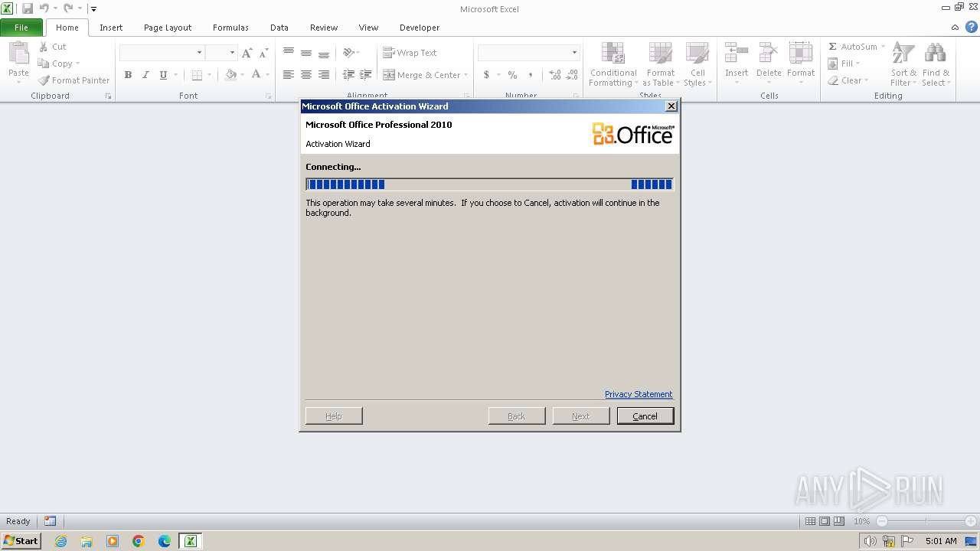Toggle Wrap Text
Image resolution: width=980 pixels, height=551 pixels.
410,53
